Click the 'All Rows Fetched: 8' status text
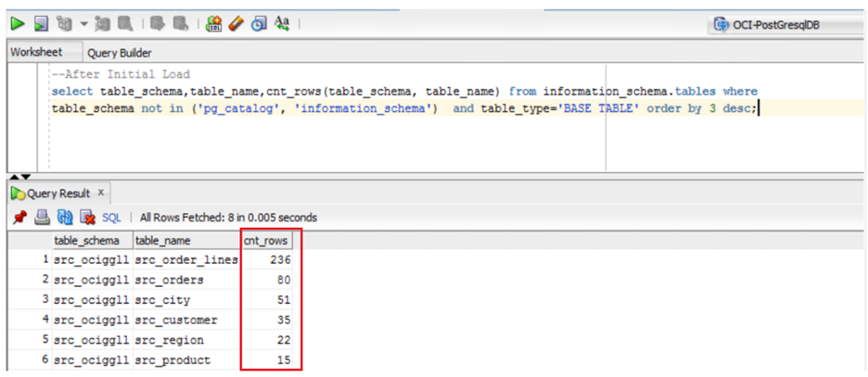Screen dimensions: 868x377 tap(188, 218)
